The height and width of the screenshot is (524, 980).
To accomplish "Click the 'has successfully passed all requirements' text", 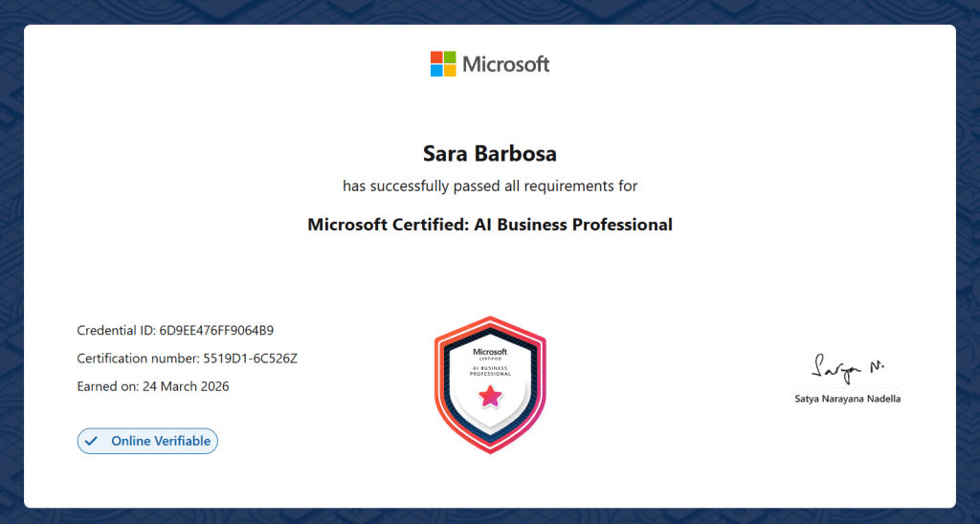I will (490, 186).
